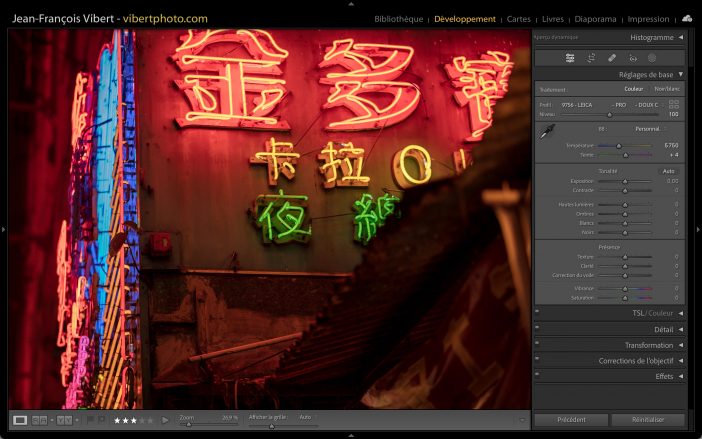This screenshot has height=439, width=702.
Task: Click the Température slider handle
Action: (x=618, y=146)
